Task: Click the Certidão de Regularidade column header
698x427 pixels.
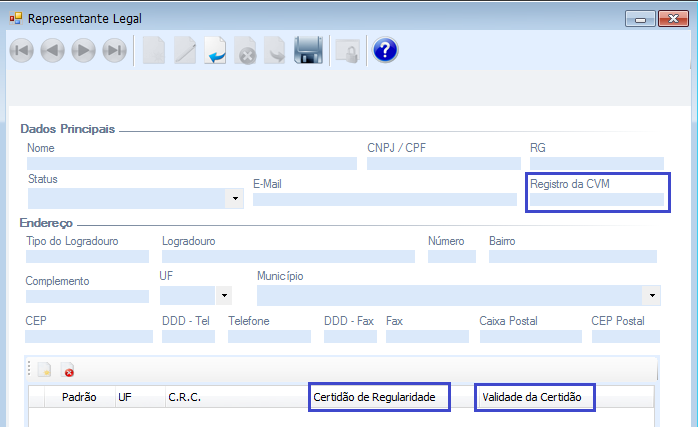Action: pyautogui.click(x=374, y=397)
